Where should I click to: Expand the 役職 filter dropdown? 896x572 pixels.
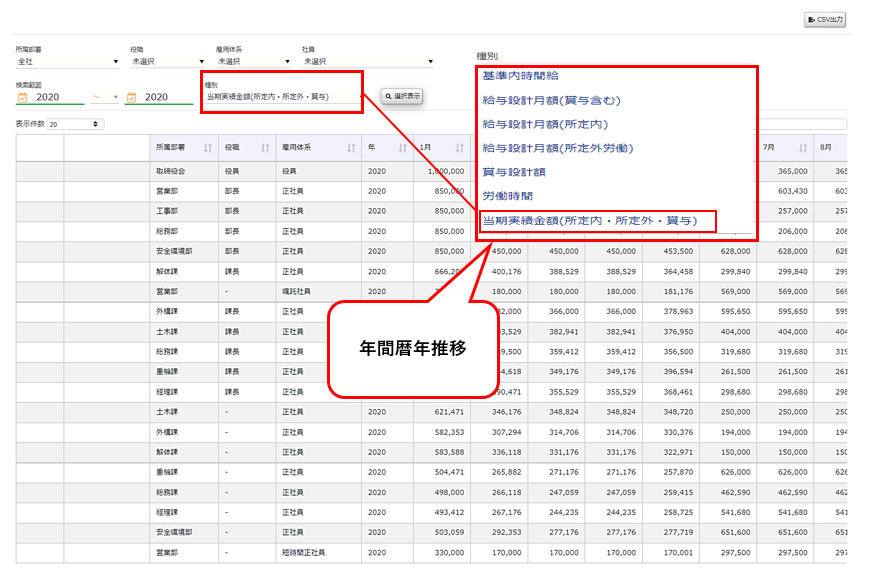pos(166,61)
